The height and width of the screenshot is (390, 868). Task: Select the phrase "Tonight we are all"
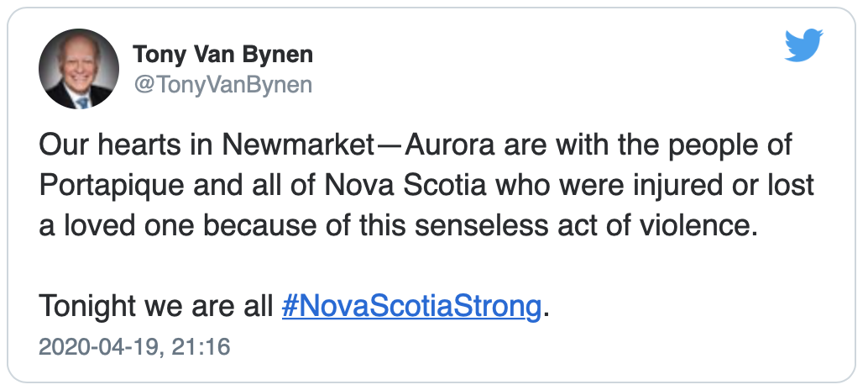[x=157, y=306]
